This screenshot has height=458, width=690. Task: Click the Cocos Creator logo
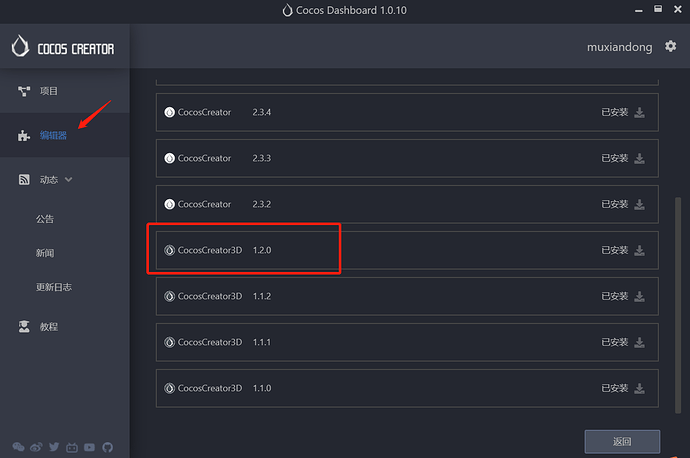(x=64, y=47)
